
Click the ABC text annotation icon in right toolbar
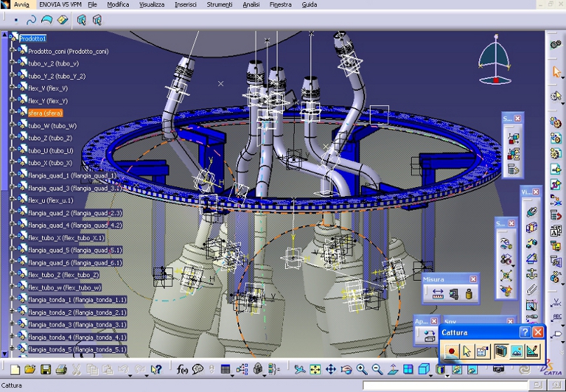click(x=556, y=318)
